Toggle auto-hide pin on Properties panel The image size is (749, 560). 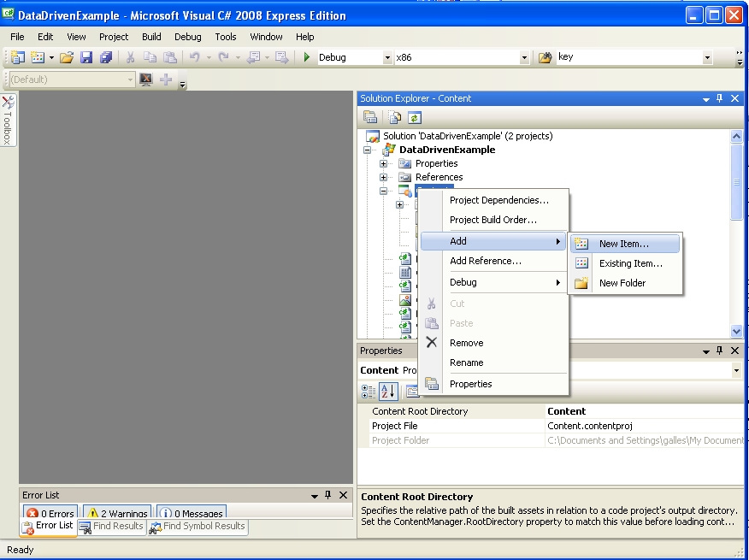coord(719,351)
